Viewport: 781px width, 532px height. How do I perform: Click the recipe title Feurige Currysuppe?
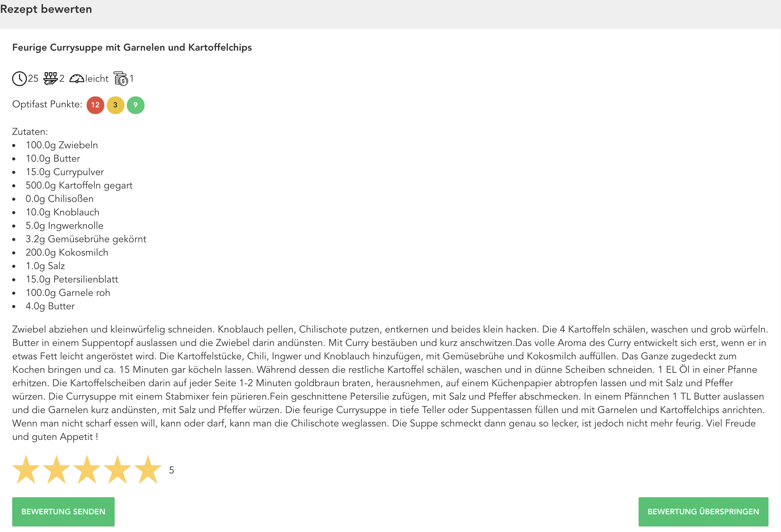[x=132, y=47]
